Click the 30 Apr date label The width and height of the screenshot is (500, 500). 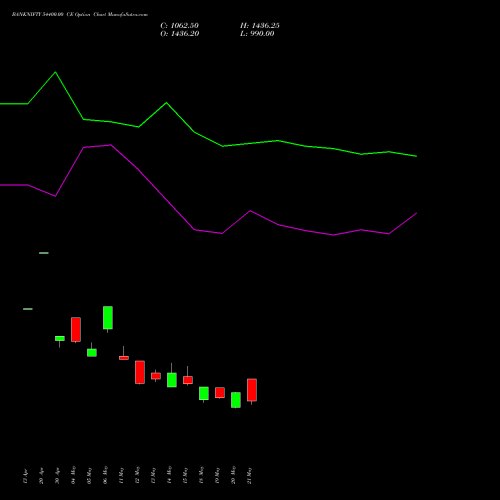(x=57, y=476)
